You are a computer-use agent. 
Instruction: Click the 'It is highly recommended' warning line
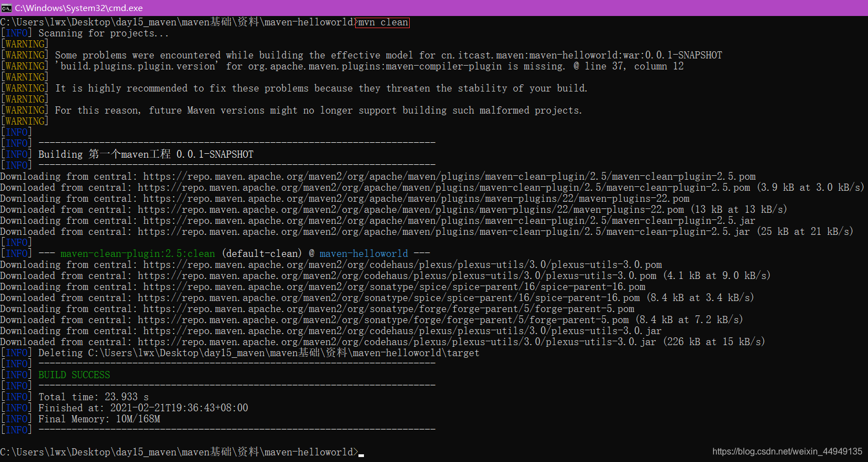click(x=294, y=88)
